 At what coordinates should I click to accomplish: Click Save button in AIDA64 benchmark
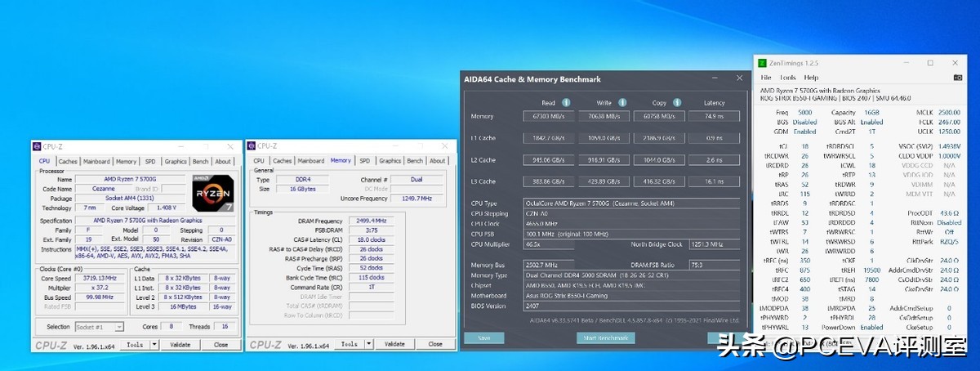483,337
